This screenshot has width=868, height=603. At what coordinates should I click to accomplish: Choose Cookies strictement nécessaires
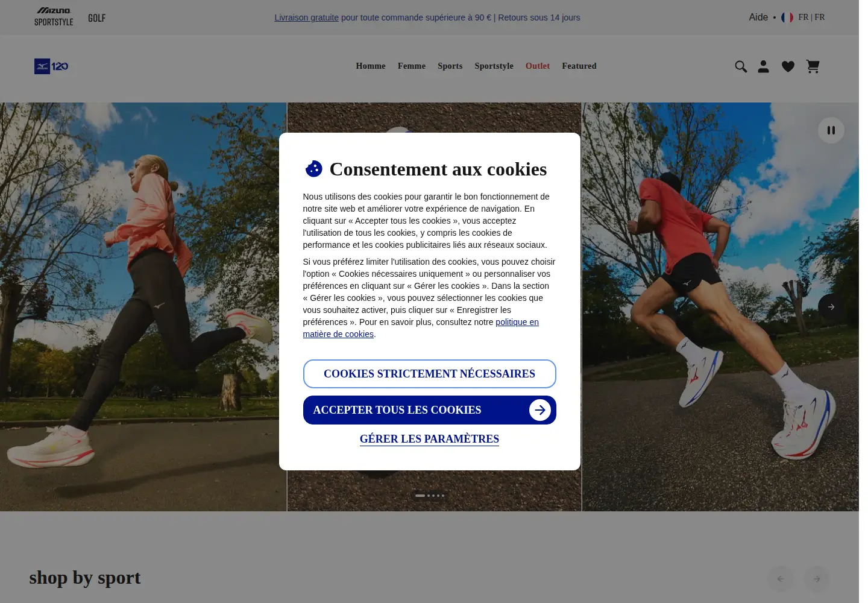point(429,374)
